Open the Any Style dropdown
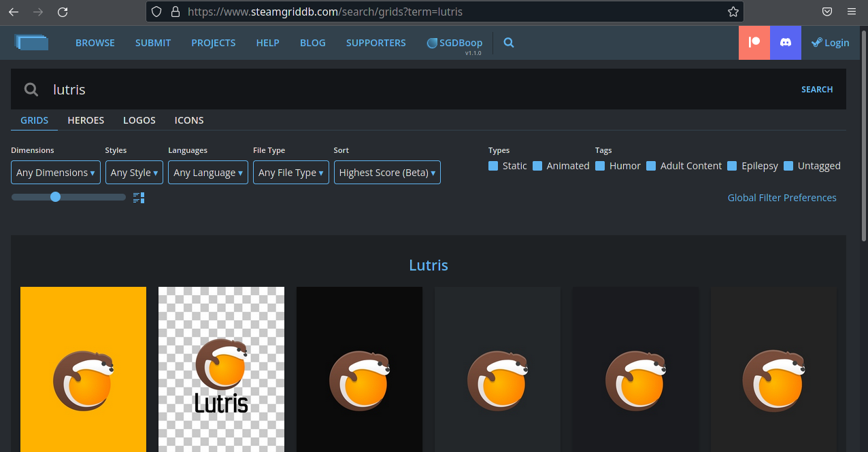 click(134, 173)
